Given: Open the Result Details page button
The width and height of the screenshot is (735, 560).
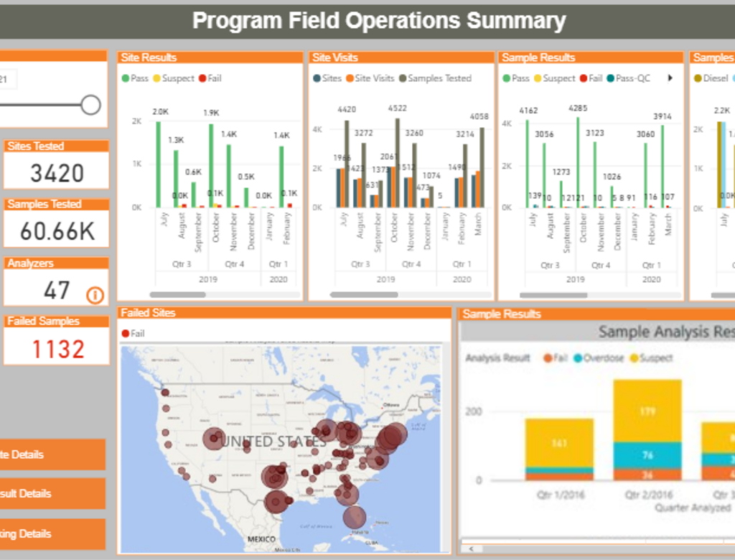Looking at the screenshot, I should (x=50, y=494).
